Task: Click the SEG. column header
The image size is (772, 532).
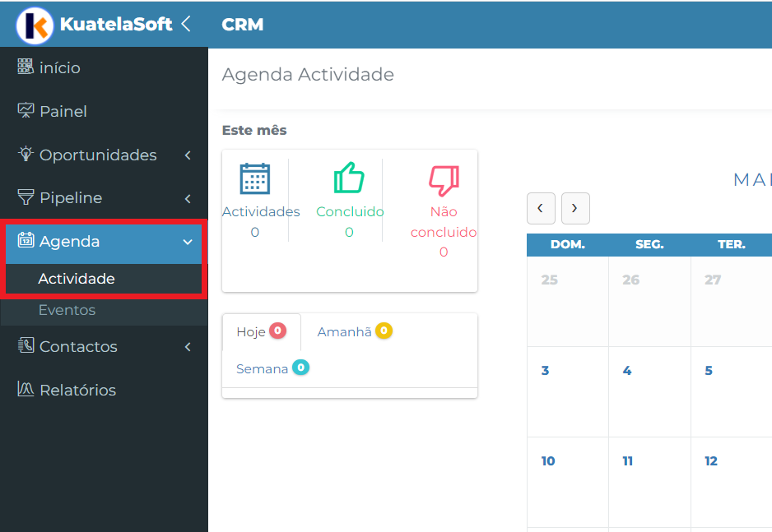Action: (649, 244)
